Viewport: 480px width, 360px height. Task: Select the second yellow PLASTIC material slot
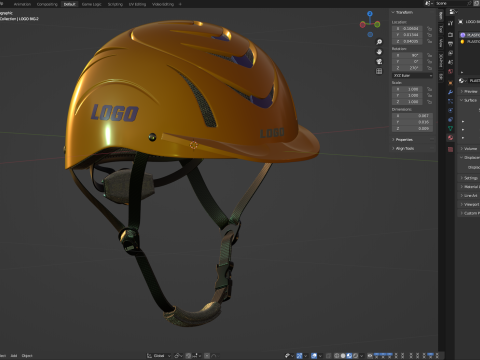[470, 42]
